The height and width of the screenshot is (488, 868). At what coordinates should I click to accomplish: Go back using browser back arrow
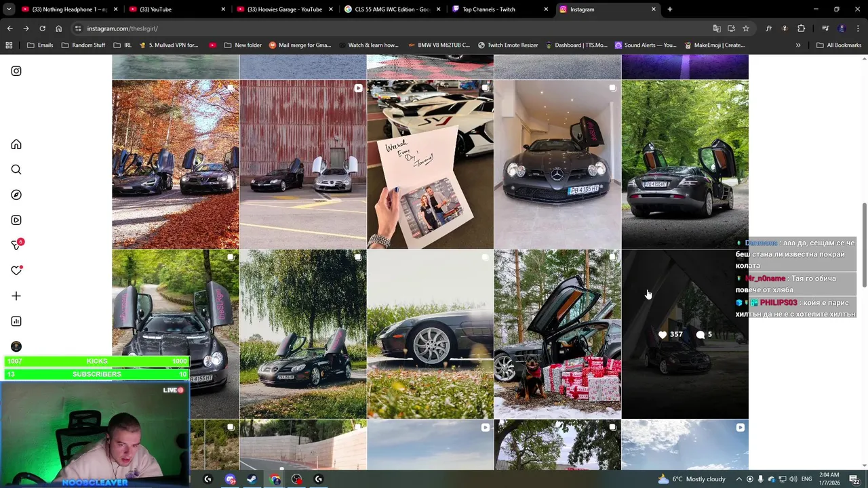coord(9,28)
